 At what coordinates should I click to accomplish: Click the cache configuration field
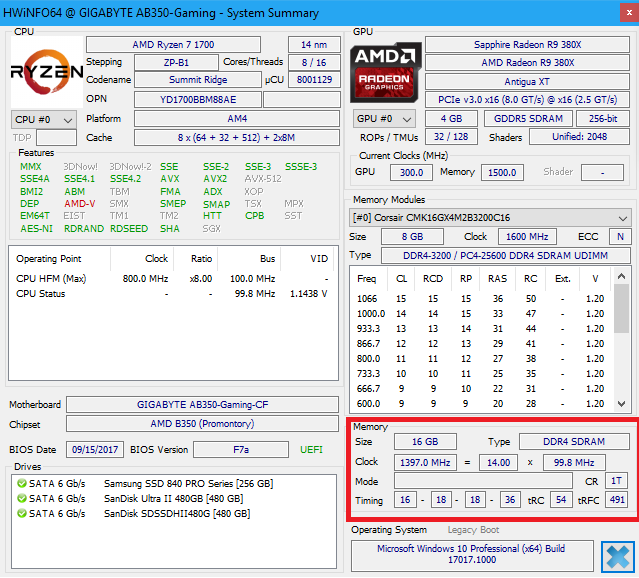(x=237, y=138)
